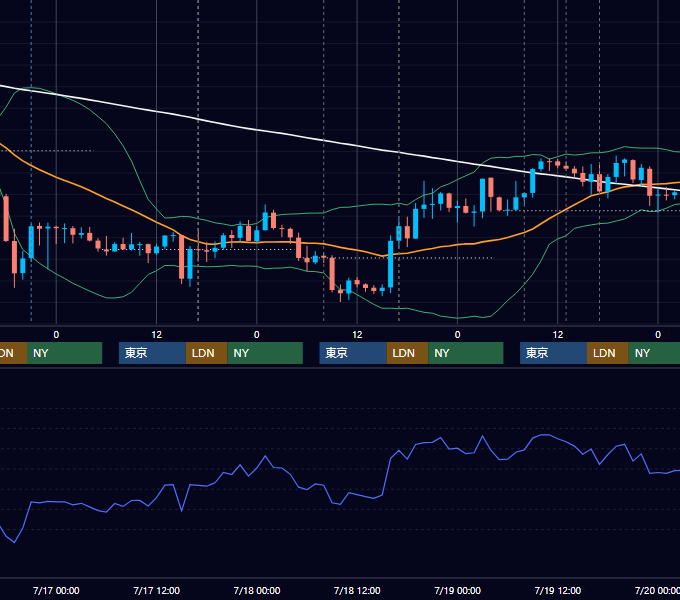Select the leftmost NY block ending after 7/17 00:00
680x600 pixels.
click(x=64, y=353)
